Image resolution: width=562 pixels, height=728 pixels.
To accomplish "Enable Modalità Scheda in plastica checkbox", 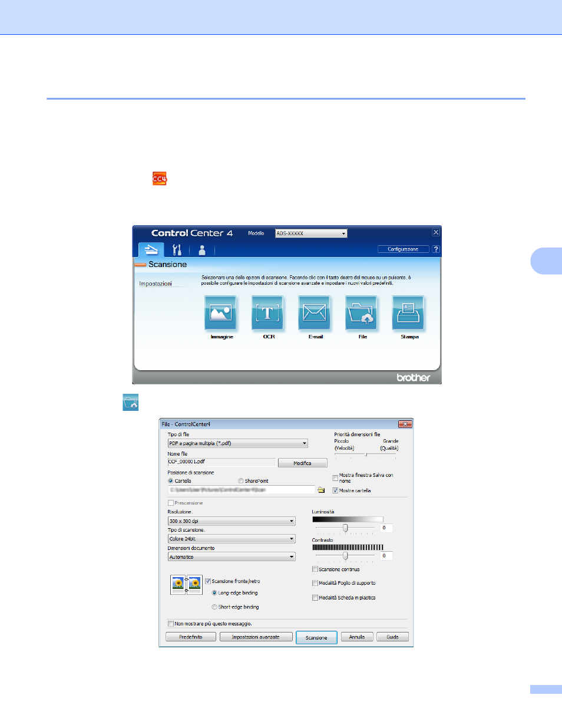I will click(x=315, y=598).
